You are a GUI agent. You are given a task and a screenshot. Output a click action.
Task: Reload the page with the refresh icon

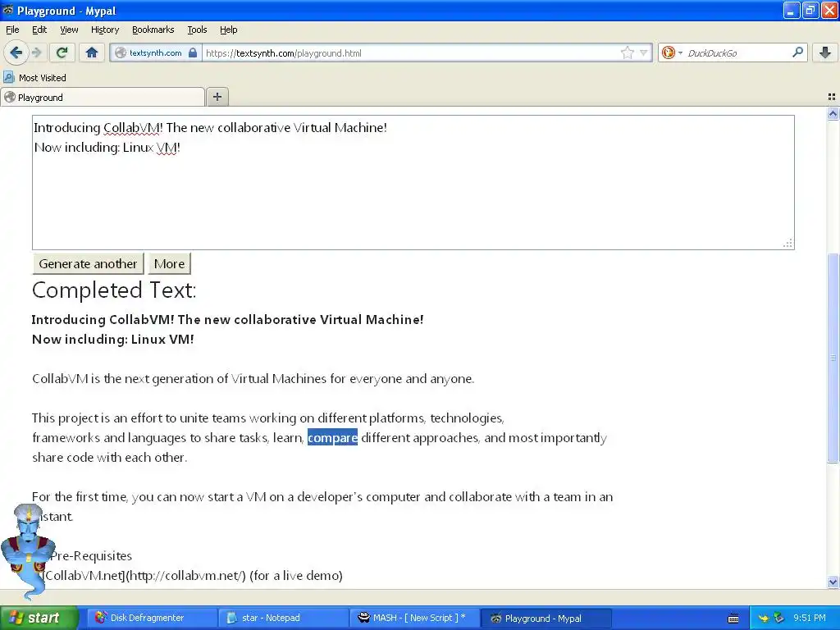62,52
